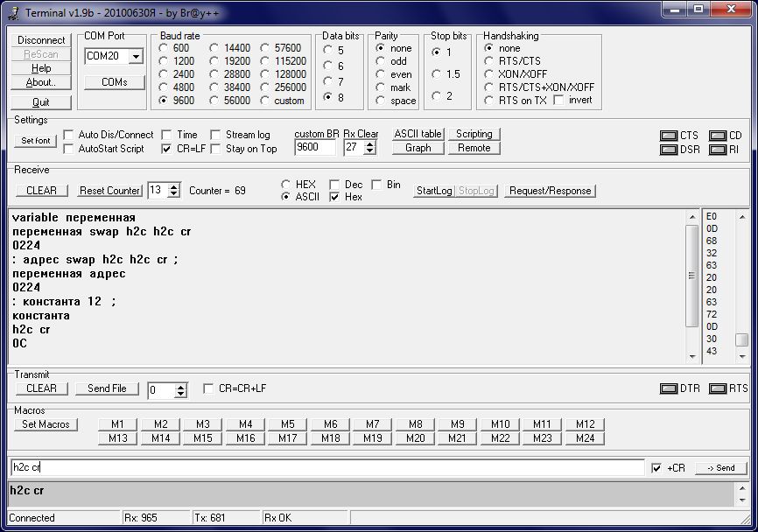This screenshot has height=532, width=758.
Task: Click the Set font button
Action: tap(36, 141)
